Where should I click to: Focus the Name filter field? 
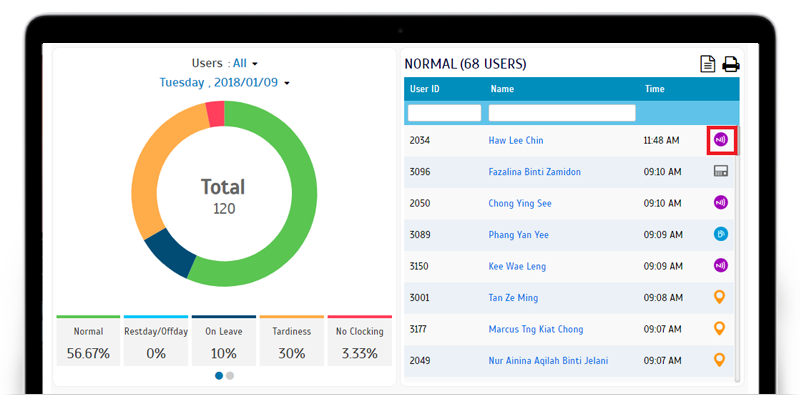pos(562,113)
